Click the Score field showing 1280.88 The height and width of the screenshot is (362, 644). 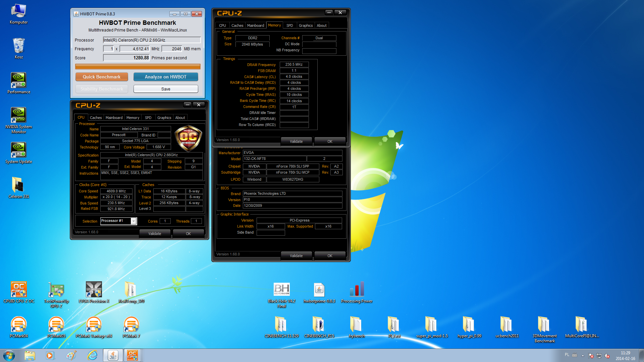coord(126,58)
